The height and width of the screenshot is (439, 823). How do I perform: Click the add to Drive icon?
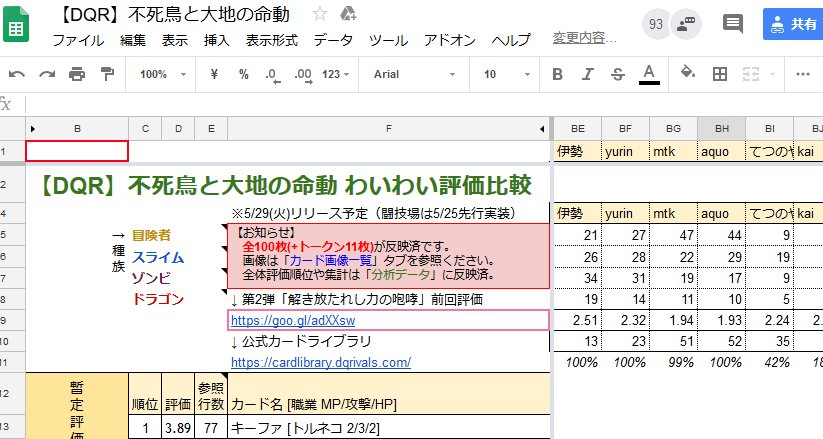[x=348, y=14]
